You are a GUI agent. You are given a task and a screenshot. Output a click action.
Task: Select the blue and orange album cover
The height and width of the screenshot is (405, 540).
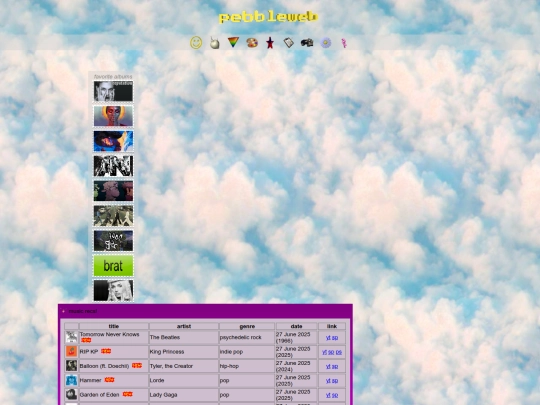(x=113, y=141)
